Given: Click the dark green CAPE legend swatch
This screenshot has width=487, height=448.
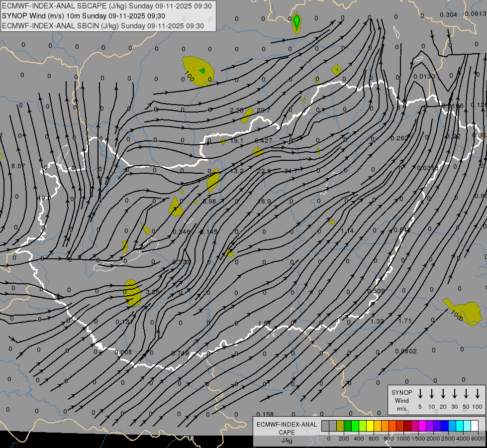Looking at the screenshot, I should 348,426.
